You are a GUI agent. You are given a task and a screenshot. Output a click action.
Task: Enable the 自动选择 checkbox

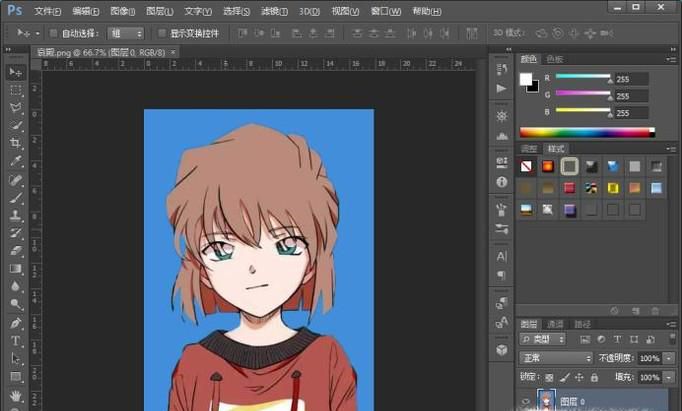[53, 33]
